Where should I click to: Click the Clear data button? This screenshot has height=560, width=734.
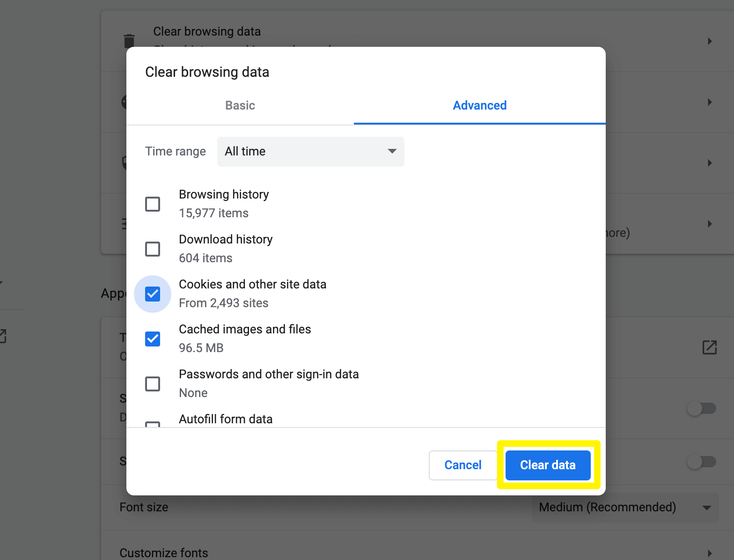point(548,465)
